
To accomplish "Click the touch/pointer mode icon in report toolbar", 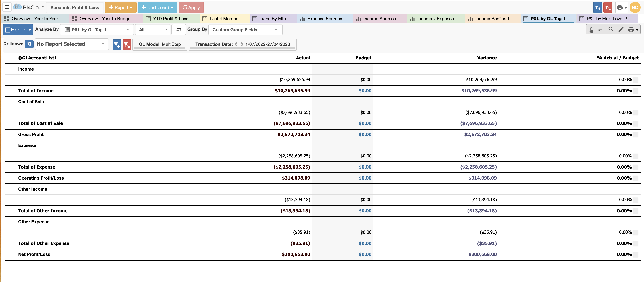I will [591, 29].
